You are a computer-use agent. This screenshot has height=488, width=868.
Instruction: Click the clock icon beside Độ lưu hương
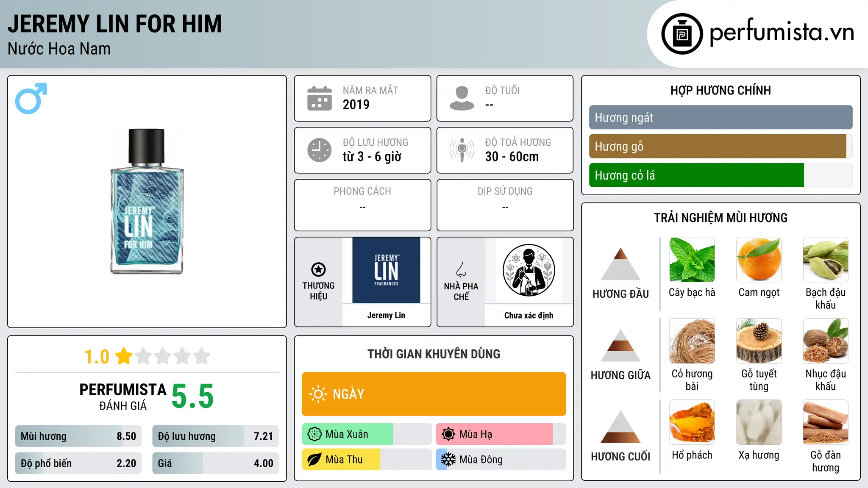320,150
